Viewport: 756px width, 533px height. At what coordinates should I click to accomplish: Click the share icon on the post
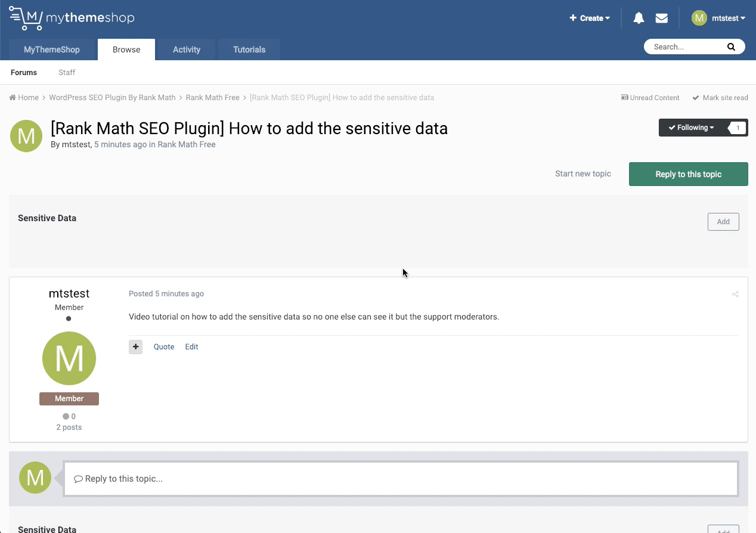click(x=735, y=294)
